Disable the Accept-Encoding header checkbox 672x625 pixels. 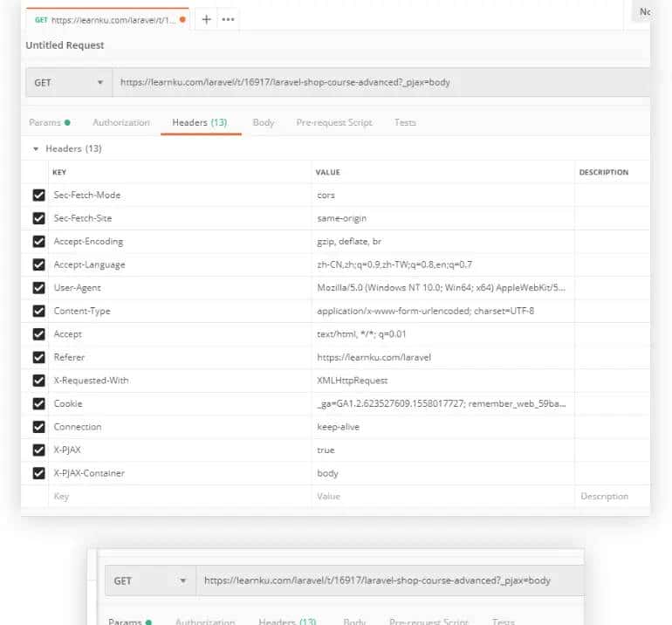coord(38,242)
